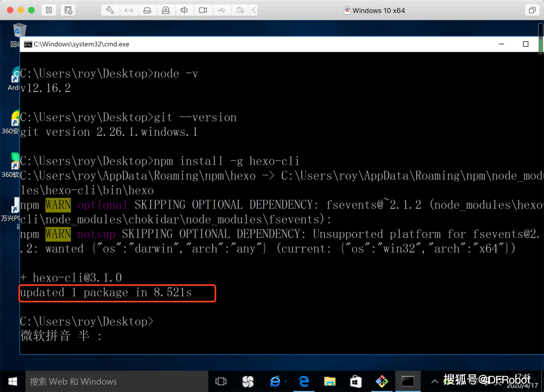Click the 万兴P desktop shortcut

click(x=11, y=212)
